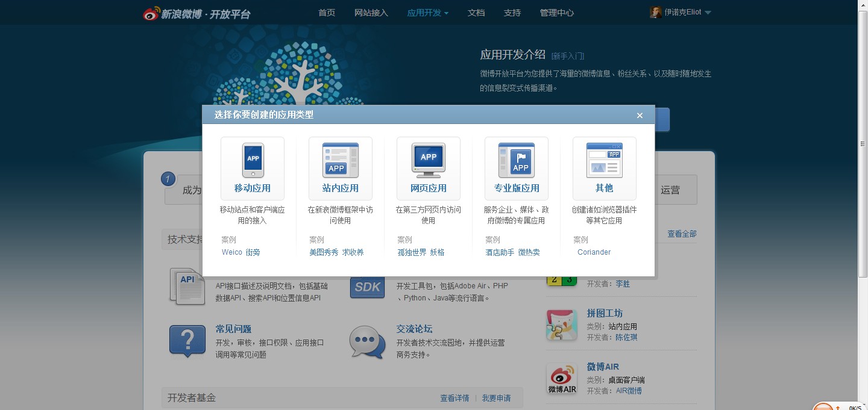Open the 求收养 example link
Screen dimensions: 868x410
pos(353,252)
